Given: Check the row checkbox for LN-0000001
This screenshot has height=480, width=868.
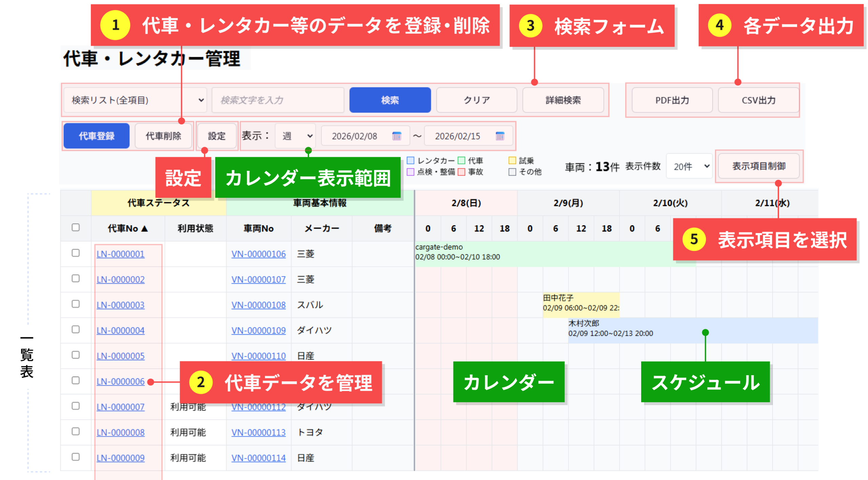Looking at the screenshot, I should 76,253.
